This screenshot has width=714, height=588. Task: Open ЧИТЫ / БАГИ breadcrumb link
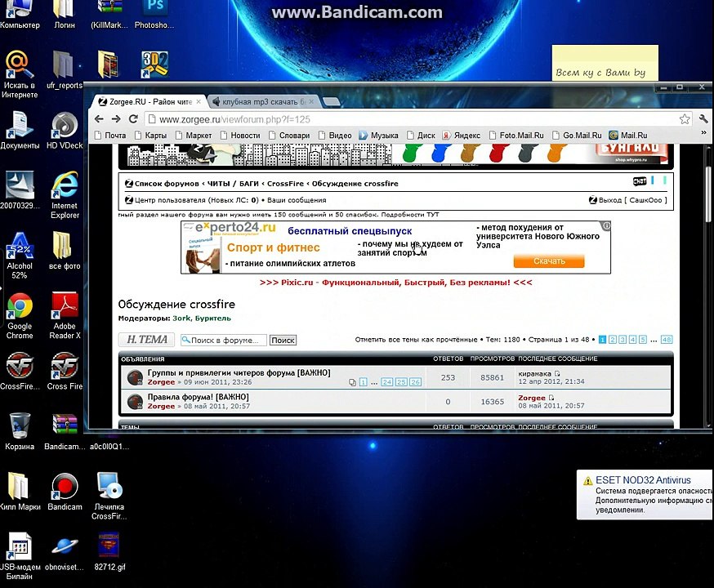pos(233,184)
